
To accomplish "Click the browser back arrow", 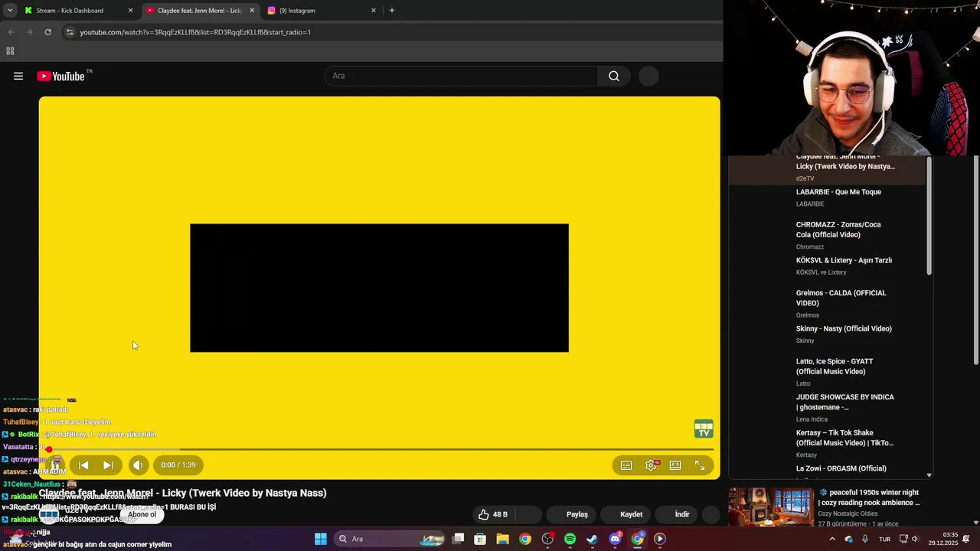I will (11, 32).
